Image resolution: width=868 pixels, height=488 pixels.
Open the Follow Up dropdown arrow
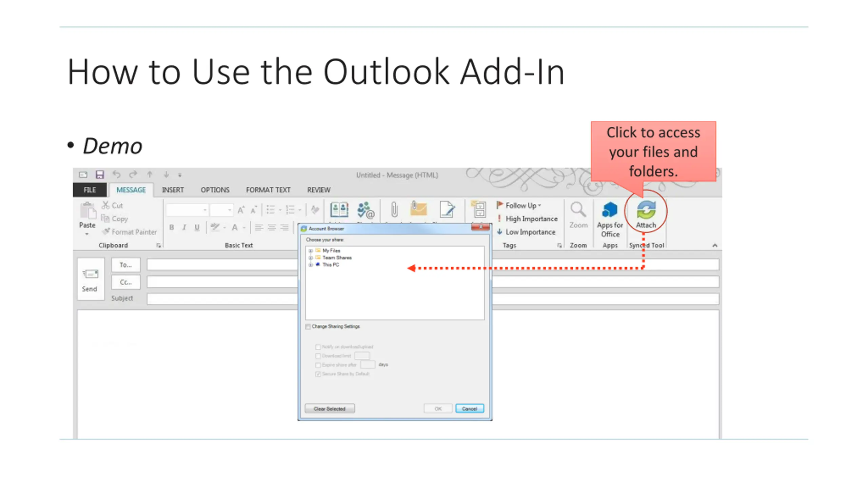pyautogui.click(x=539, y=205)
